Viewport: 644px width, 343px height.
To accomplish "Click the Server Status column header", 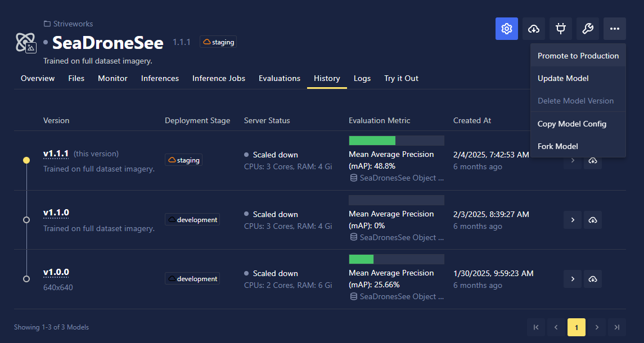I will (x=267, y=120).
